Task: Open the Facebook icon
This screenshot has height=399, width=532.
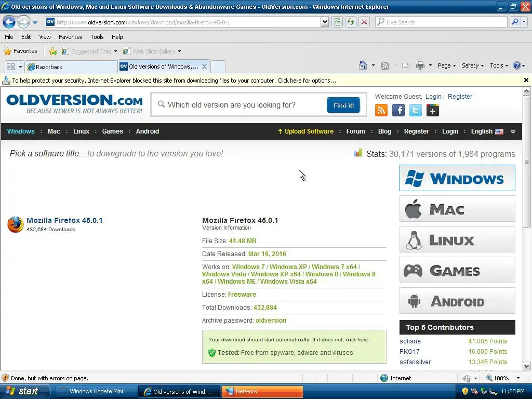Action: [398, 110]
